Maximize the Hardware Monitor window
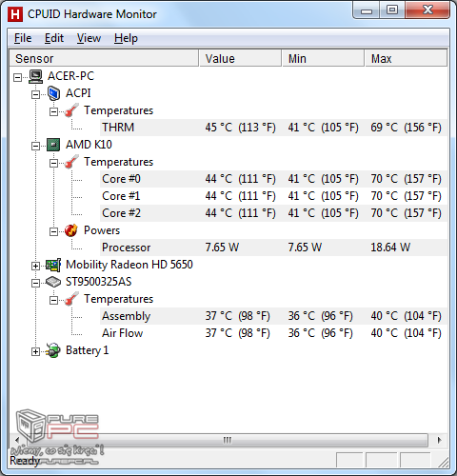Viewport: 457px width, 476px height. tap(392, 10)
